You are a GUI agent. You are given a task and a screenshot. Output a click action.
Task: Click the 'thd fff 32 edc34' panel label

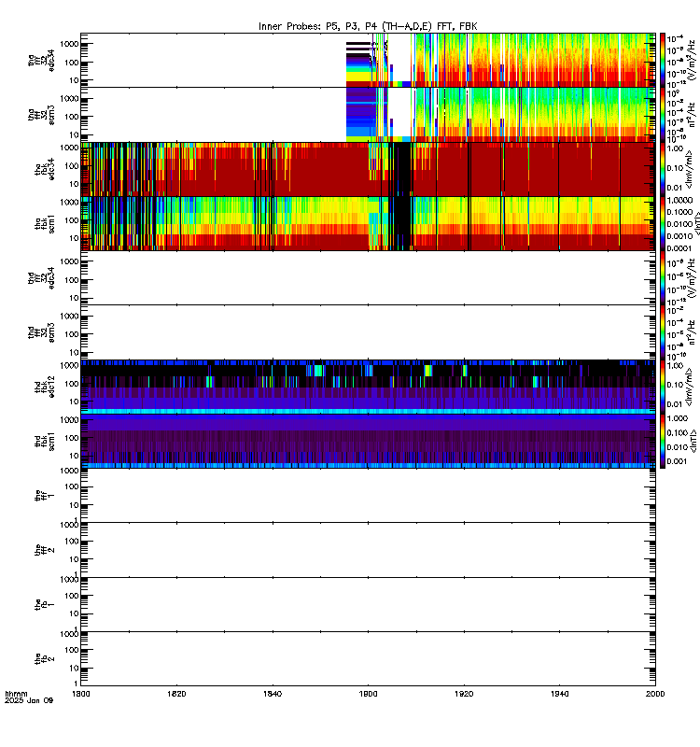(41, 277)
